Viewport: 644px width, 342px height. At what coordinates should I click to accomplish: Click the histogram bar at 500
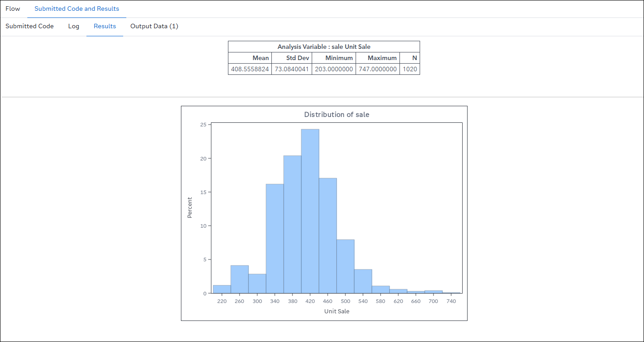coord(345,266)
